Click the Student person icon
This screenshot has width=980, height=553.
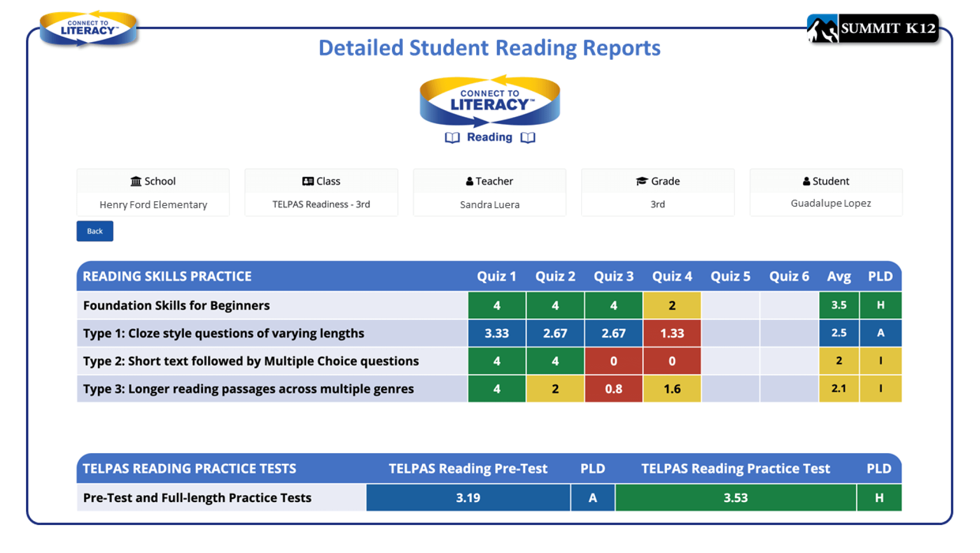tap(806, 181)
